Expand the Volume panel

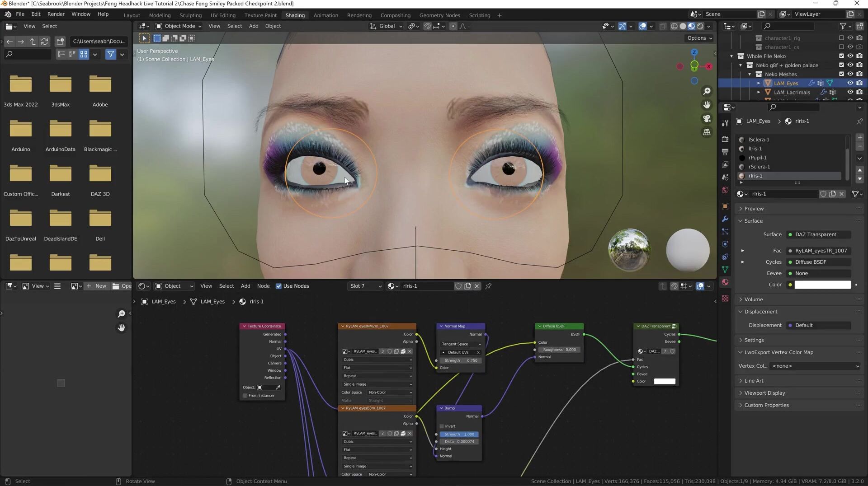point(753,299)
